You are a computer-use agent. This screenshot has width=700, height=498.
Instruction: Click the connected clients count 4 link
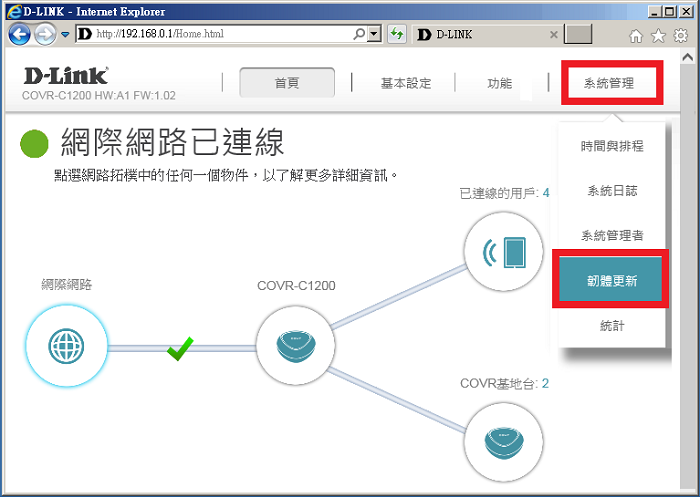(x=545, y=193)
